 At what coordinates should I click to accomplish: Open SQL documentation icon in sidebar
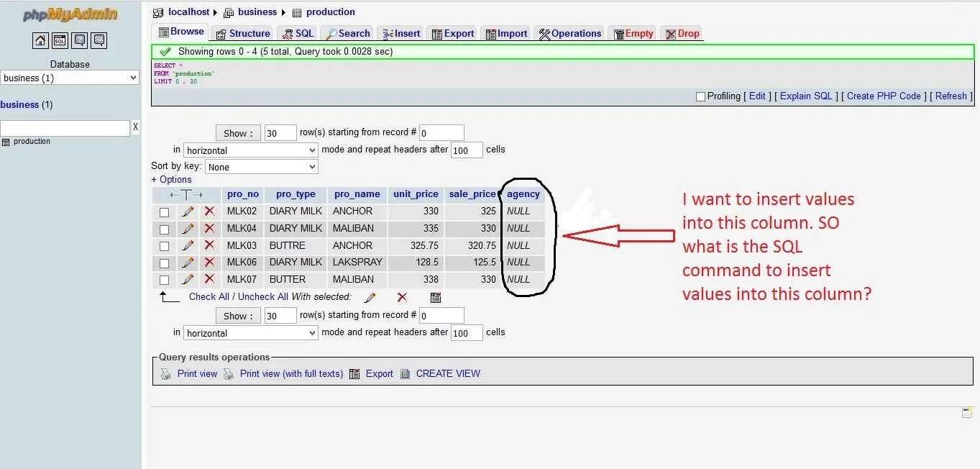(x=100, y=40)
